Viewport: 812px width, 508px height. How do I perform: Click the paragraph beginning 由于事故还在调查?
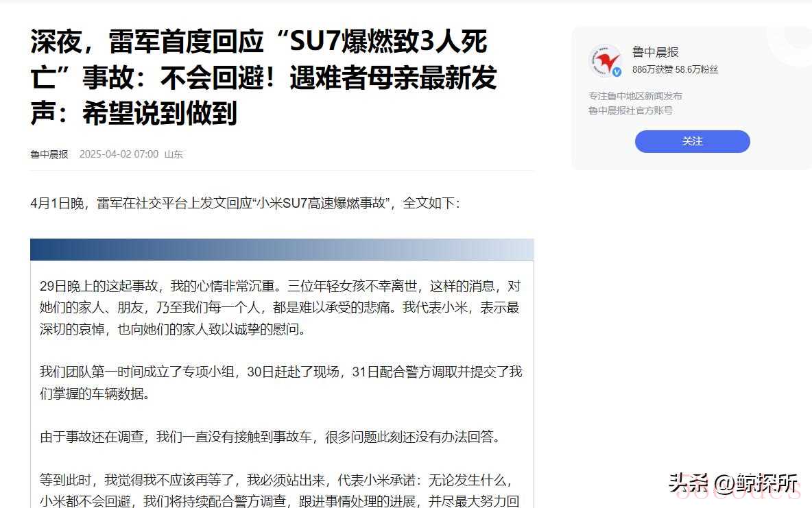(x=270, y=437)
